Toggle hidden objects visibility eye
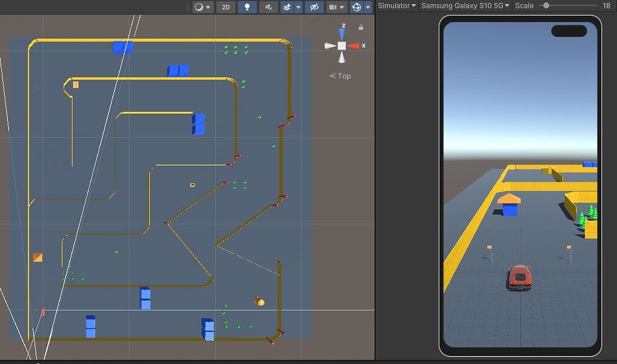 point(313,7)
